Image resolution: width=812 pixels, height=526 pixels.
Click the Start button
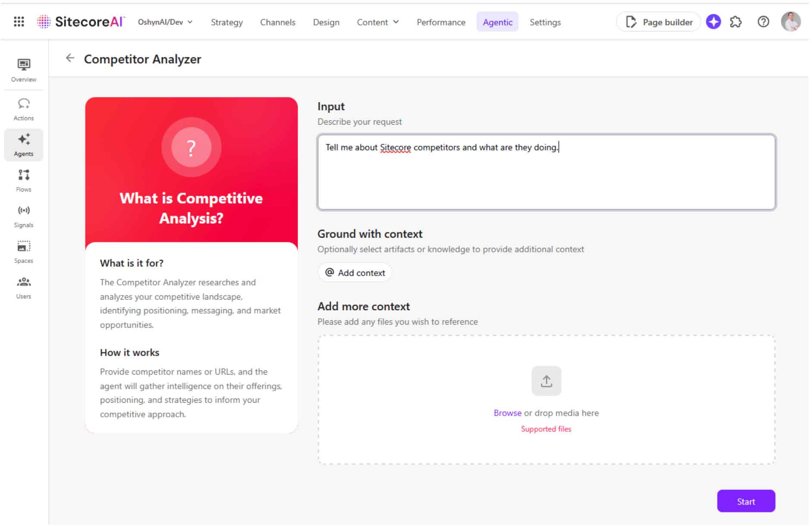pos(746,501)
